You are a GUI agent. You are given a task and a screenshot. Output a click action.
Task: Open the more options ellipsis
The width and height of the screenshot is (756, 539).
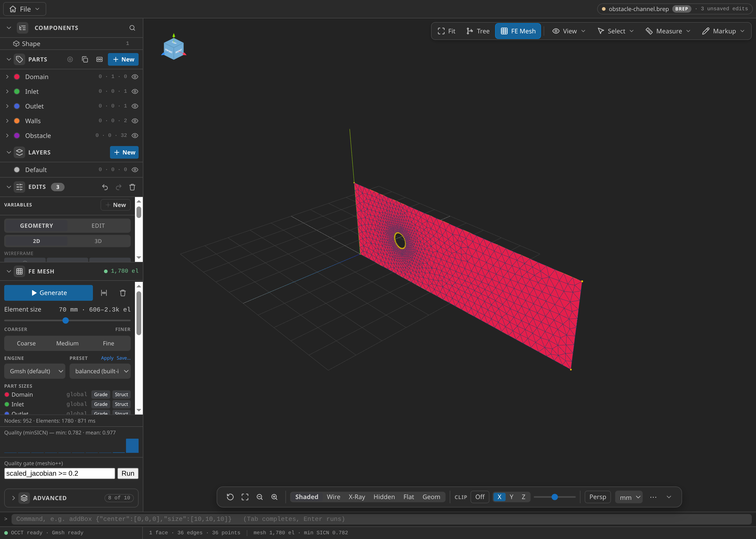[x=653, y=497]
